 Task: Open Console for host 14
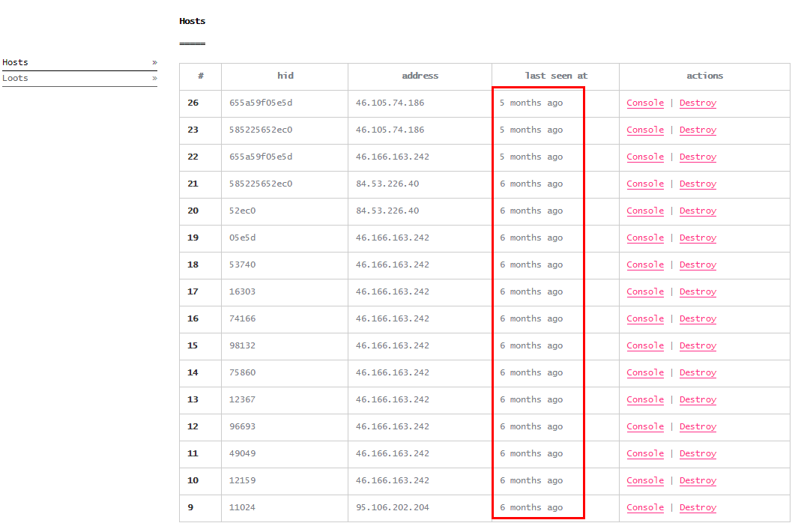pos(645,372)
